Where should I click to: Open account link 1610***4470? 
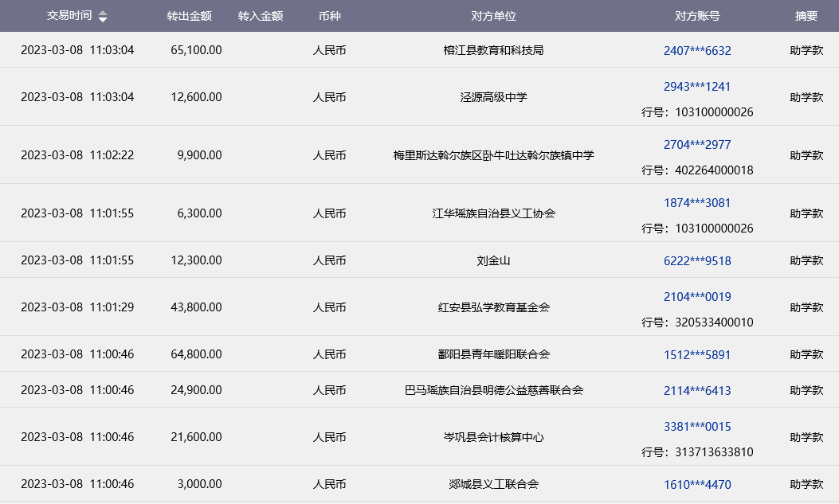(x=697, y=484)
